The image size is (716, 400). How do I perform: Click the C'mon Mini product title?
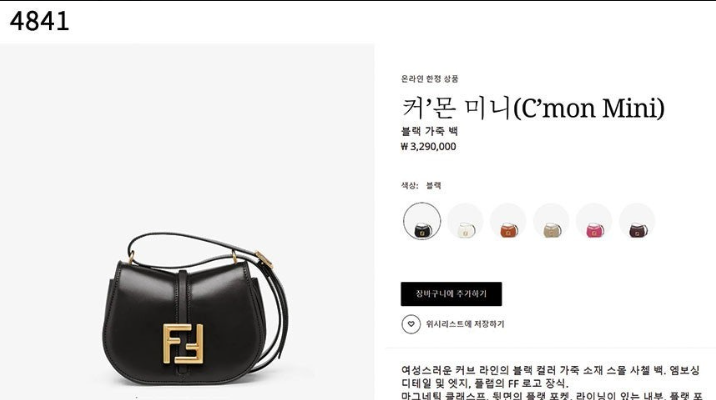click(533, 108)
